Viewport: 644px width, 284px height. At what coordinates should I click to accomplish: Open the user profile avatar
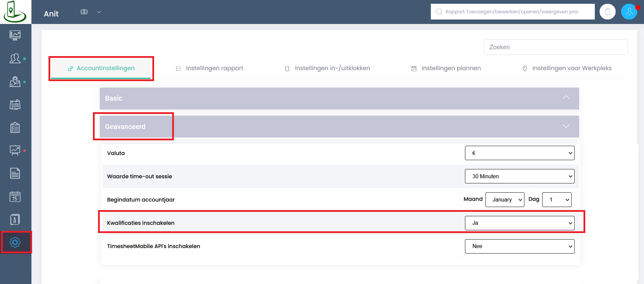[629, 12]
